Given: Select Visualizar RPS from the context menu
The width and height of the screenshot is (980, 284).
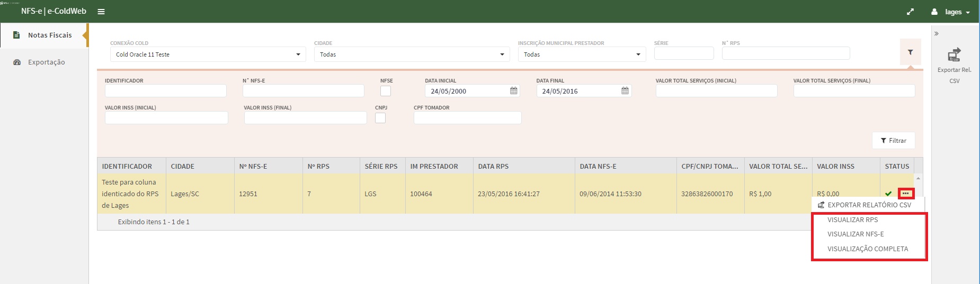Looking at the screenshot, I should tap(852, 219).
